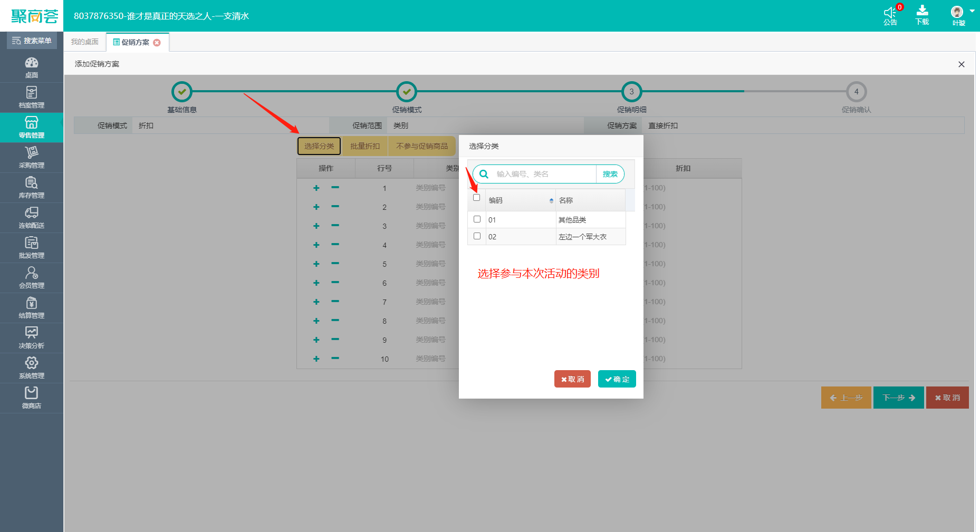Viewport: 980px width, 532px height.
Task: Check the box for category 01
Action: tap(477, 219)
